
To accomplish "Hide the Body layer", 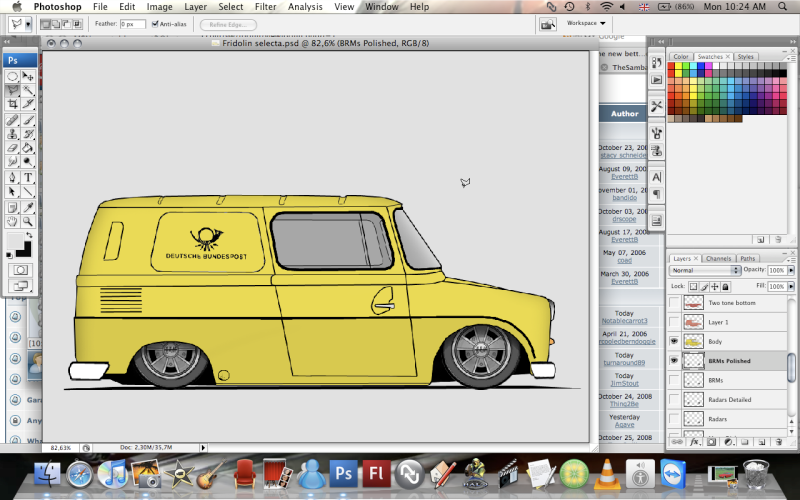I will [x=674, y=341].
